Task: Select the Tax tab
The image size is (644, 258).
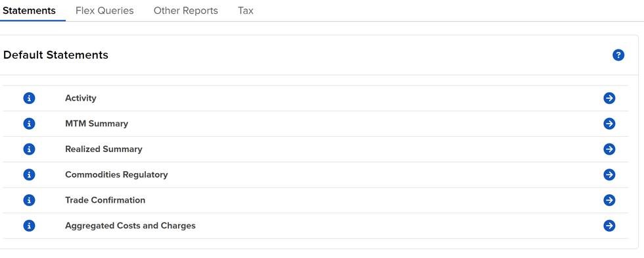Action: pyautogui.click(x=246, y=11)
